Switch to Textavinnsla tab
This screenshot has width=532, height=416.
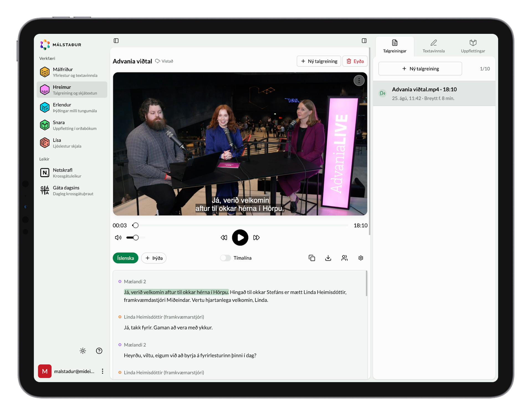[x=434, y=46]
